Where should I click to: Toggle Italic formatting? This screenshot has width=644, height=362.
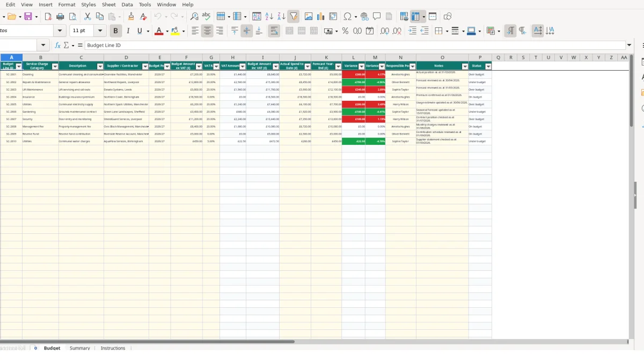click(x=128, y=31)
